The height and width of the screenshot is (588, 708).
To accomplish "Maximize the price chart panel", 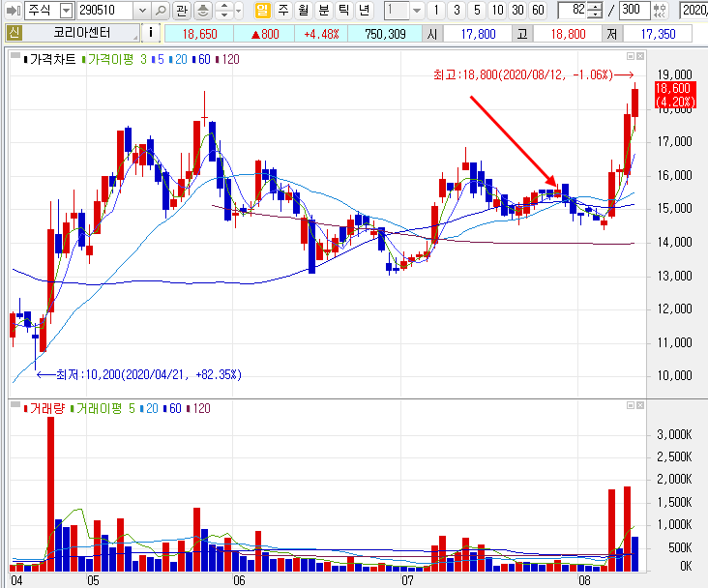I will (x=631, y=56).
